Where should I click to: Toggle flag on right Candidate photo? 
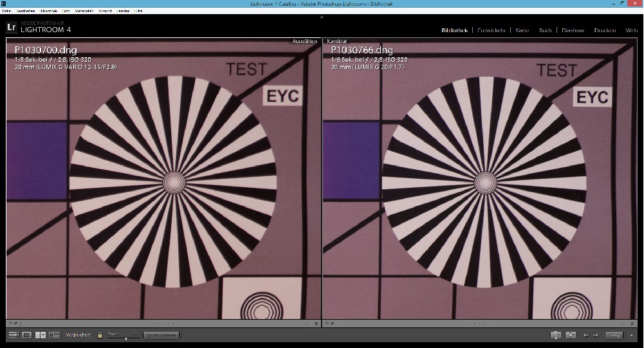[x=327, y=324]
